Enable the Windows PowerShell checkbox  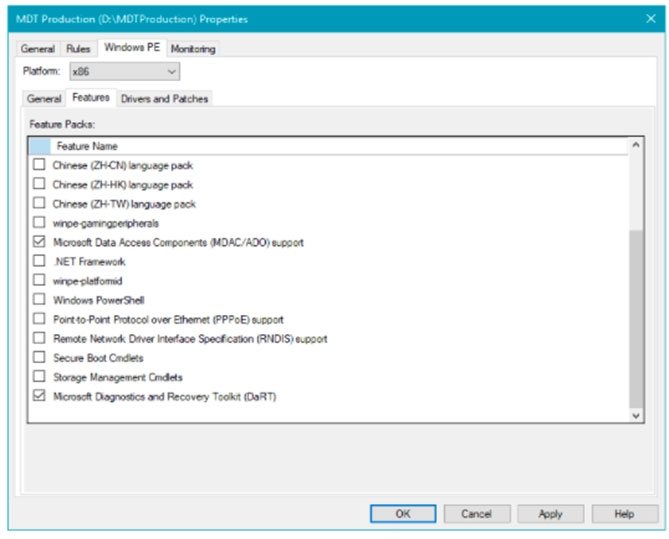click(x=39, y=299)
